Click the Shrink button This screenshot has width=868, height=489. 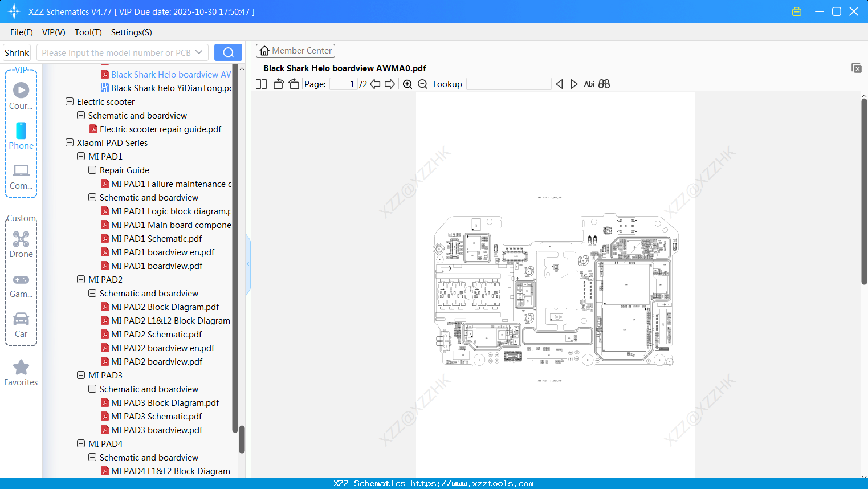[17, 52]
